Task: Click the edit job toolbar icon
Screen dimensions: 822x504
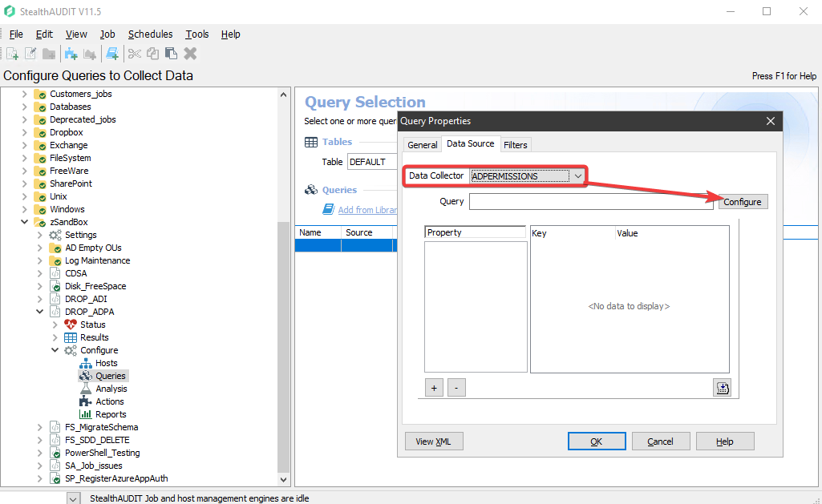Action: pos(30,51)
